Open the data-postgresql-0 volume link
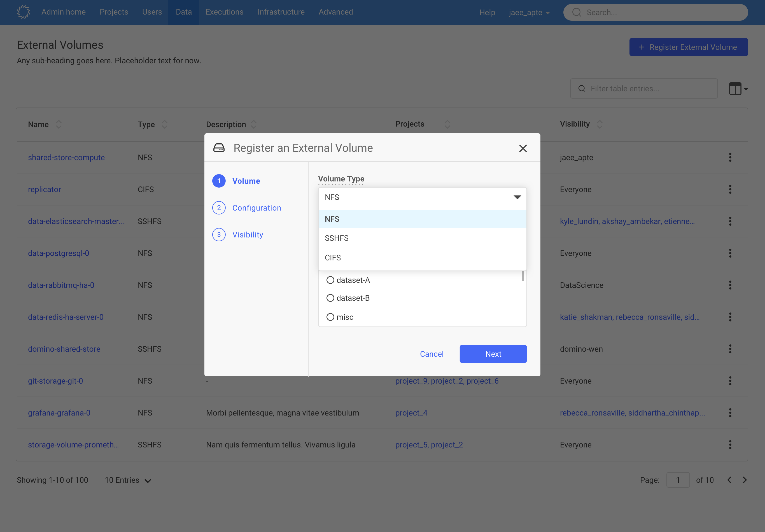765x532 pixels. coord(58,253)
